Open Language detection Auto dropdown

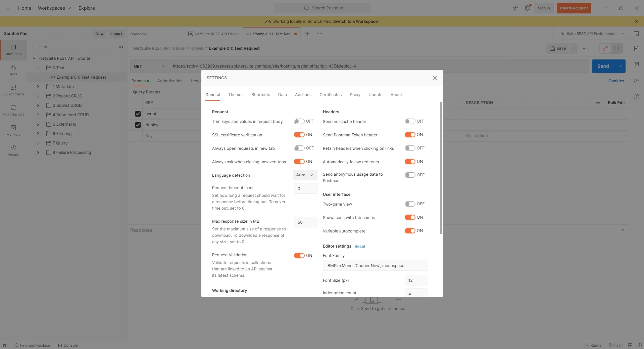pyautogui.click(x=305, y=175)
